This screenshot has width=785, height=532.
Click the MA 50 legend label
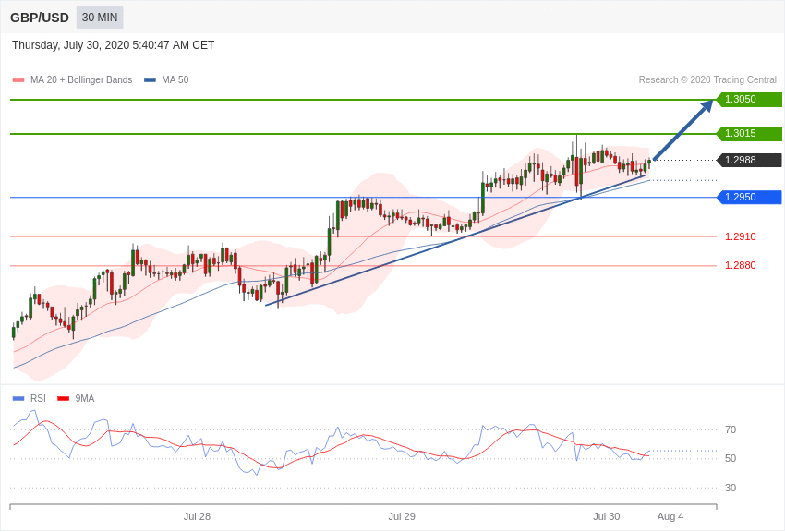tap(175, 80)
